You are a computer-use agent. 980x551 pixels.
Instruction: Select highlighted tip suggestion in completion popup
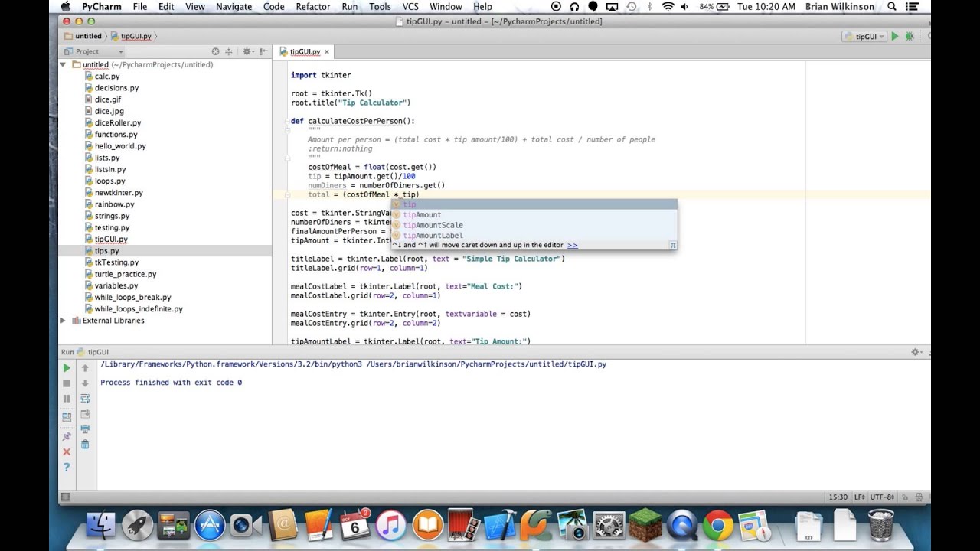click(x=534, y=204)
